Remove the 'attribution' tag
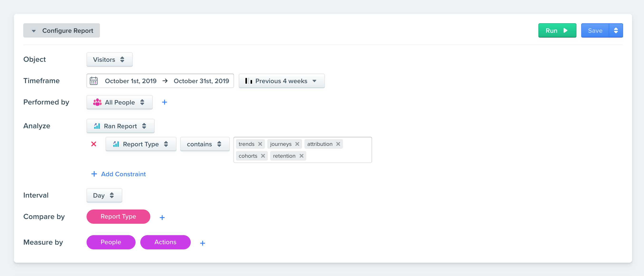 [x=338, y=144]
